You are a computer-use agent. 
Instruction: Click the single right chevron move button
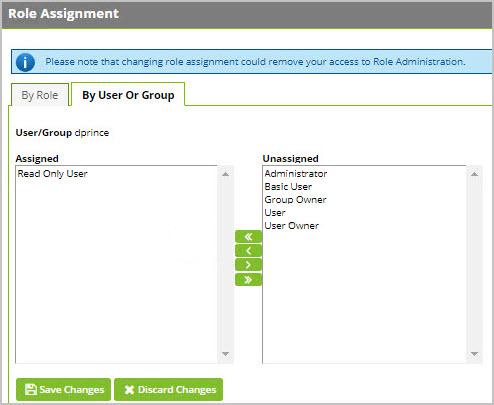click(x=248, y=265)
